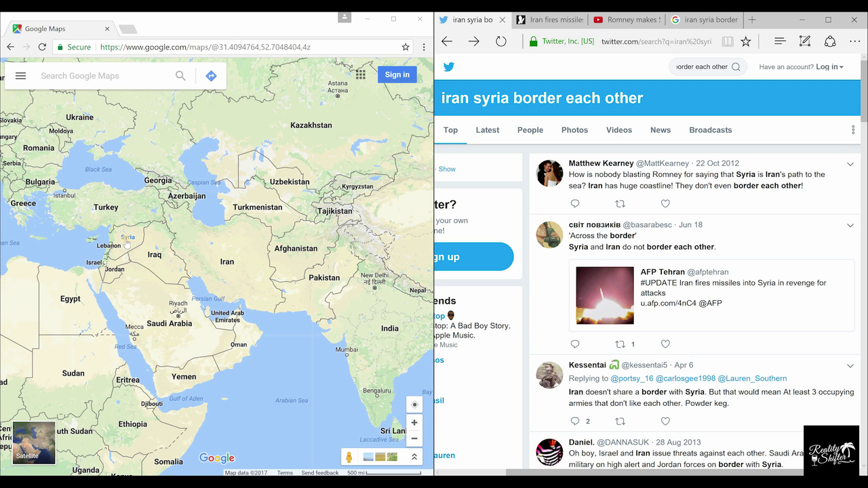Image resolution: width=868 pixels, height=488 pixels.
Task: Reply to Kessentai's tweet
Action: [x=575, y=421]
